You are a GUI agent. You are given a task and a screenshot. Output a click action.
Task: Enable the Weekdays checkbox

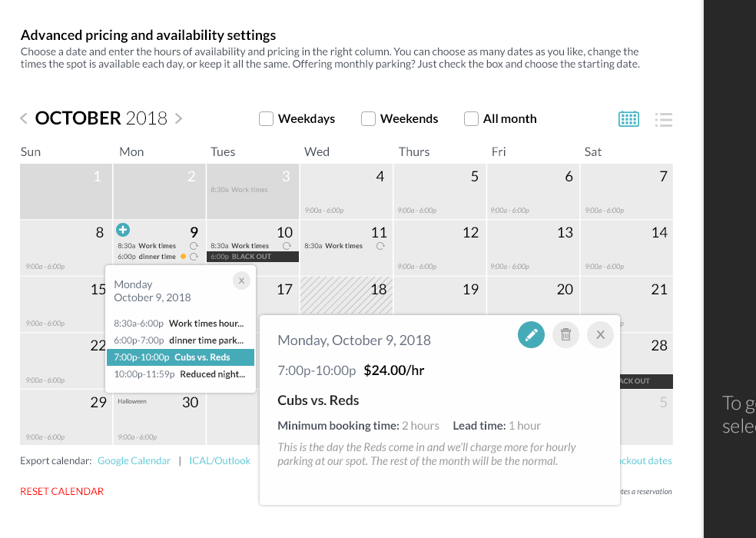(x=266, y=118)
